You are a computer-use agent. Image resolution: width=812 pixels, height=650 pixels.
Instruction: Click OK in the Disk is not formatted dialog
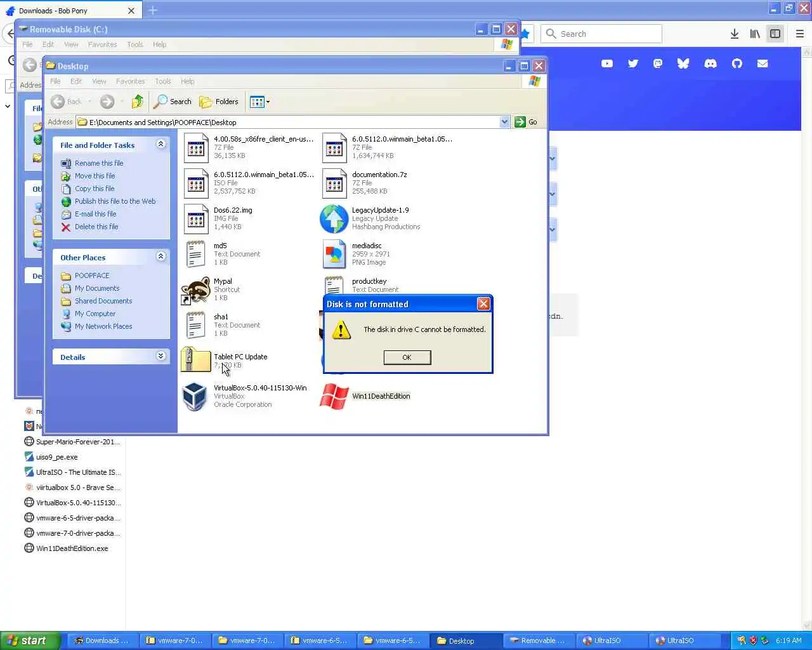pos(407,357)
